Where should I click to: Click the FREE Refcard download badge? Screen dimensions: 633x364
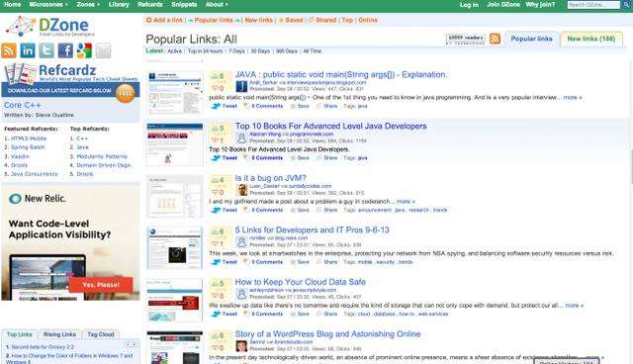(126, 93)
